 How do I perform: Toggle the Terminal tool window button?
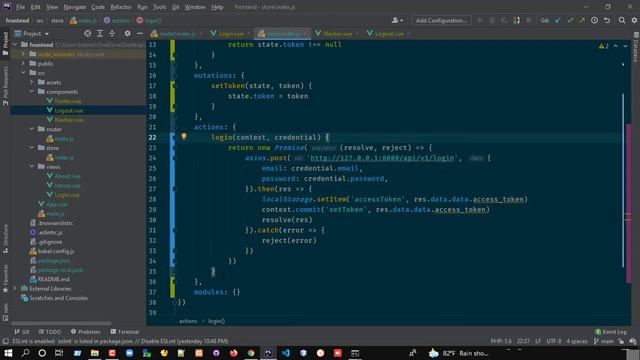125,332
